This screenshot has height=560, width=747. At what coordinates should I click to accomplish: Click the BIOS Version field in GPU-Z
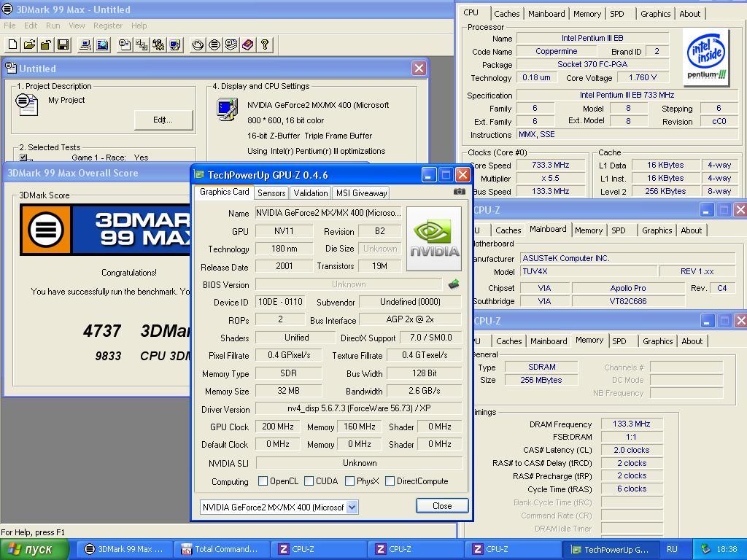(349, 284)
